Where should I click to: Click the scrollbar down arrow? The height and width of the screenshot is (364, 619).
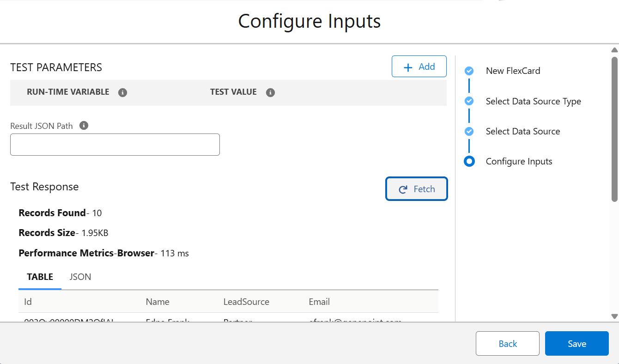[614, 316]
